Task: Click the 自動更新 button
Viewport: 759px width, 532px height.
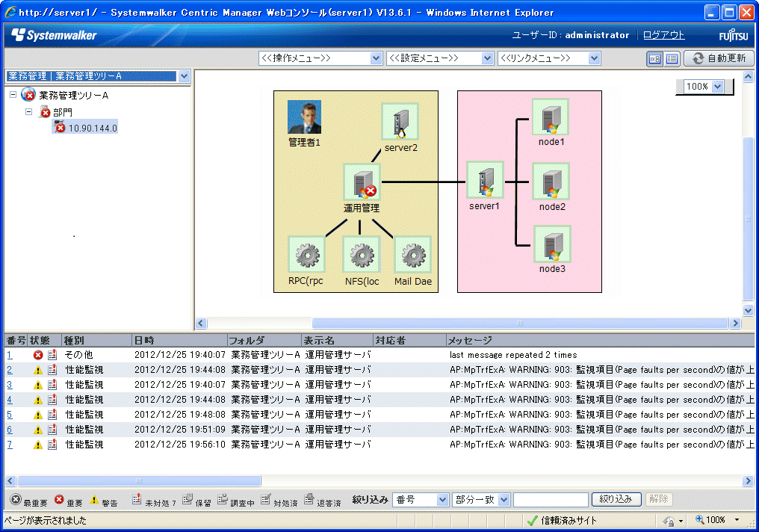Action: tap(719, 58)
